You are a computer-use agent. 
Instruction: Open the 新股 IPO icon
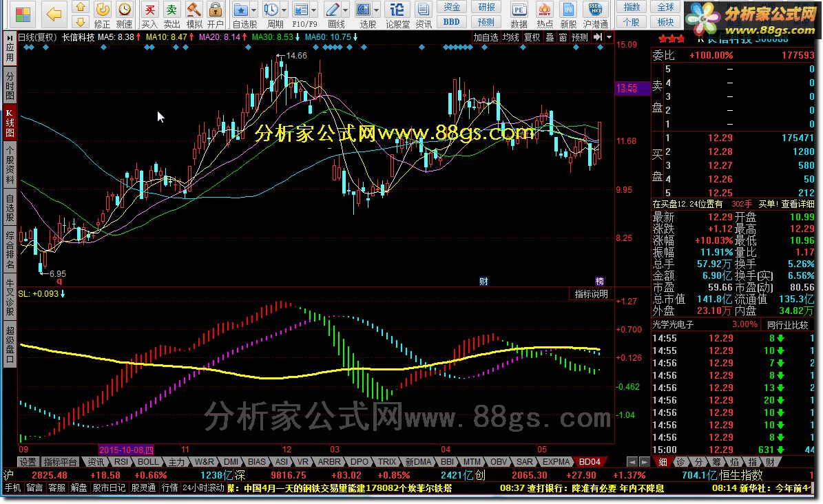568,10
